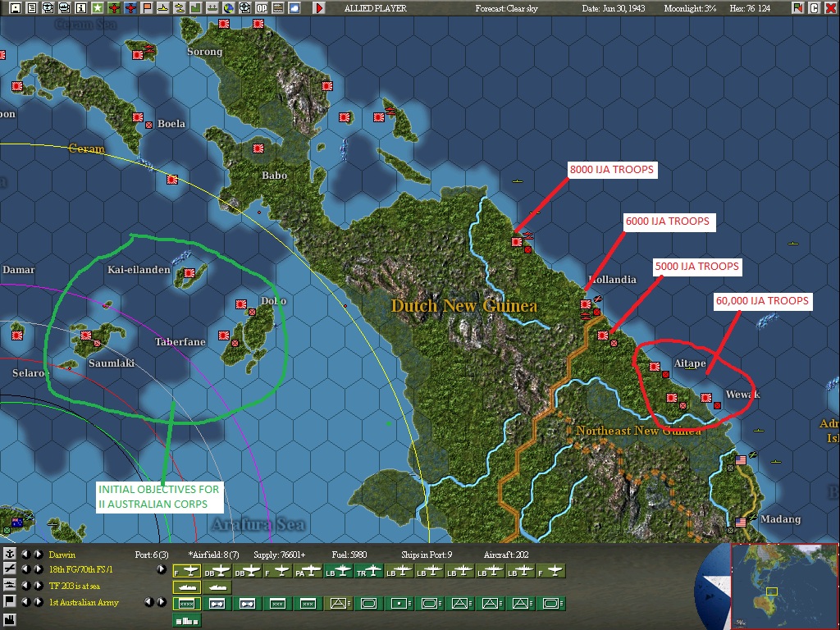Screen dimensions: 840x630
Task: Click the 'Aircraft: 202' text
Action: (x=505, y=555)
